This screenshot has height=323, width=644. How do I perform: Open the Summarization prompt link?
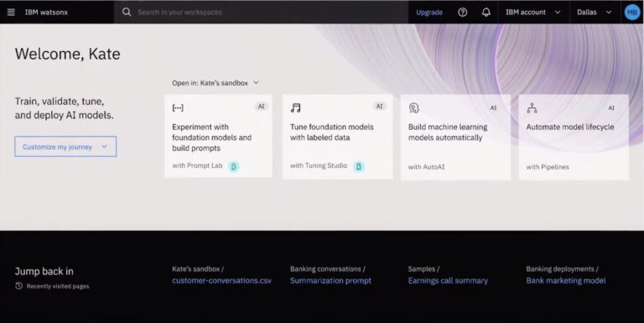tap(330, 281)
